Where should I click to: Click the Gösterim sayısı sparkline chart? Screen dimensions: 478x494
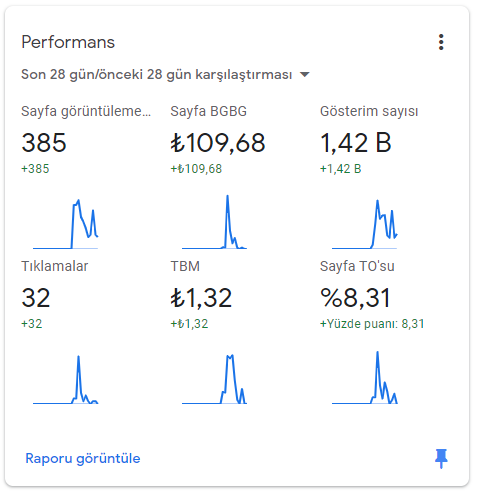click(364, 224)
